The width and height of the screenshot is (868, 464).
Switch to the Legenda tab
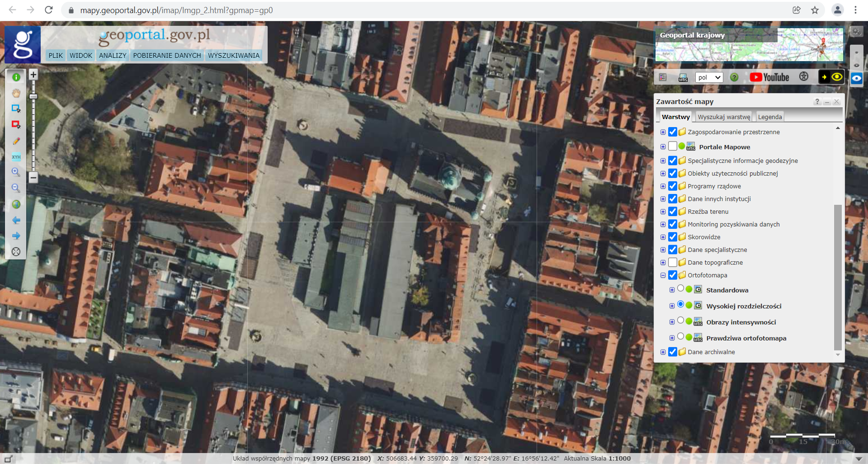tap(769, 117)
